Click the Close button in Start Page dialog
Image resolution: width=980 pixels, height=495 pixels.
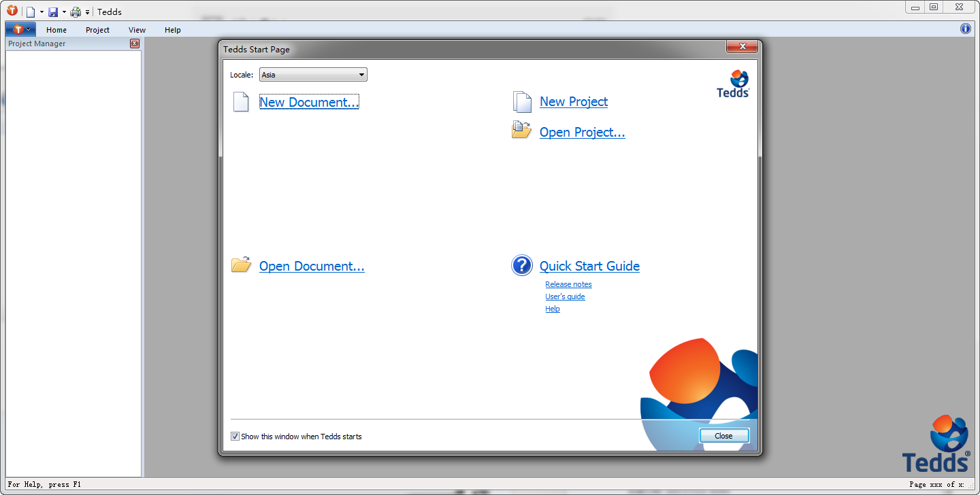[x=724, y=436]
